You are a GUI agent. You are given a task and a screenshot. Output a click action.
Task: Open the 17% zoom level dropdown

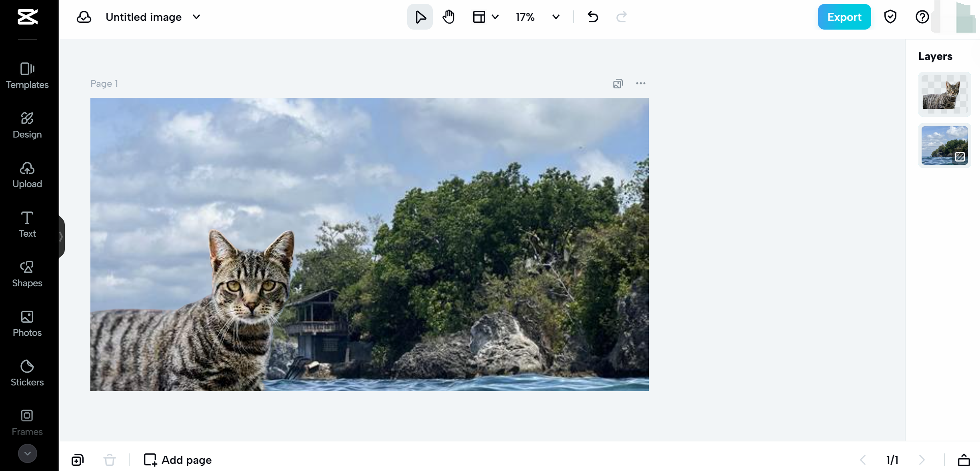coord(556,17)
